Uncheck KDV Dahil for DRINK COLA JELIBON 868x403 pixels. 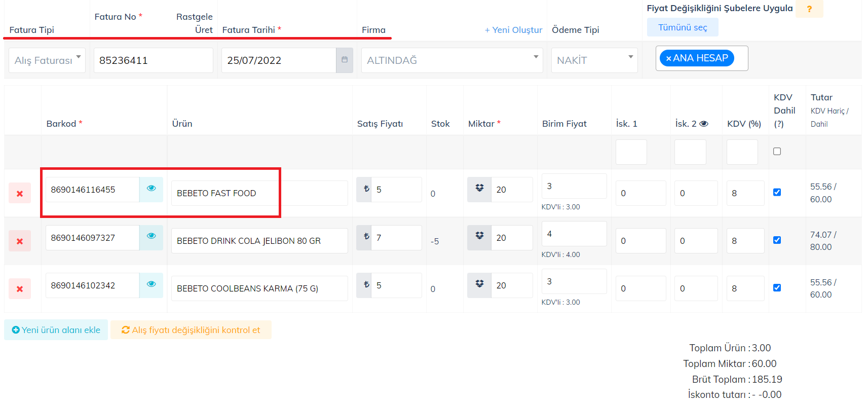(x=777, y=240)
